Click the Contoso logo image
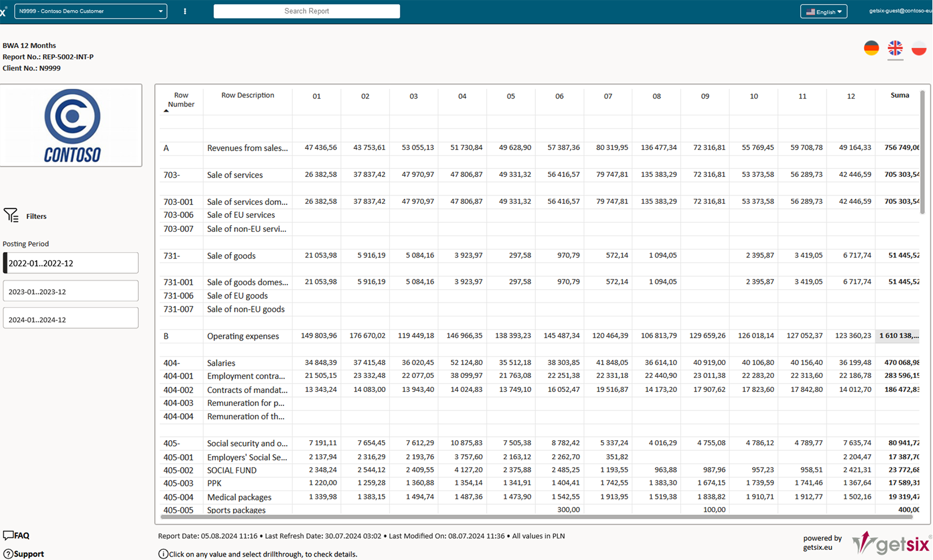 coord(72,125)
